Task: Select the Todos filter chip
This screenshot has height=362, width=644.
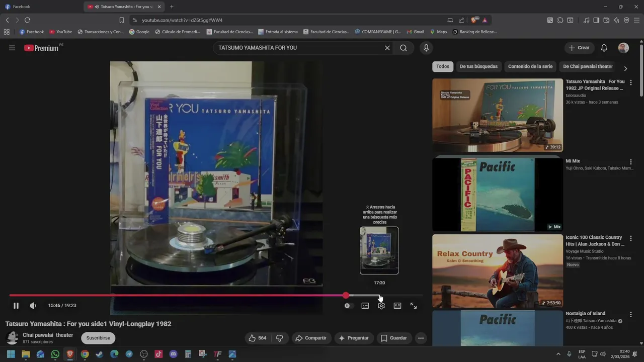Action: click(x=443, y=66)
